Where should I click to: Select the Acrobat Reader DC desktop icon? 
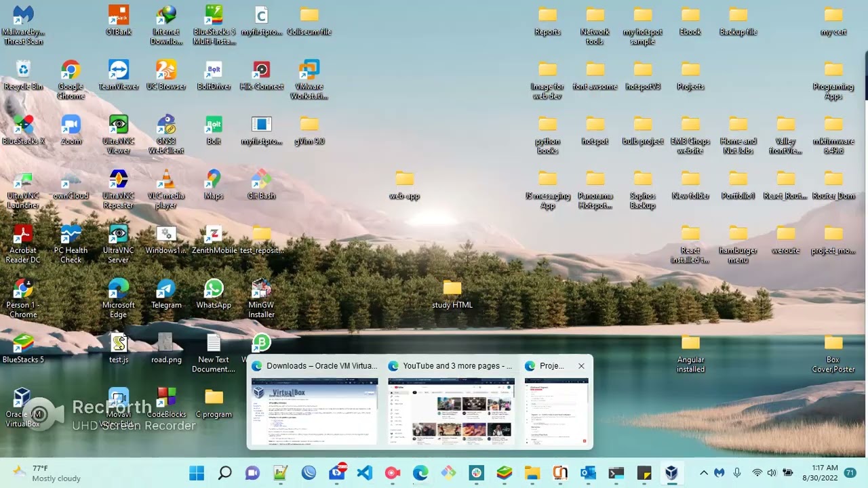coord(23,244)
